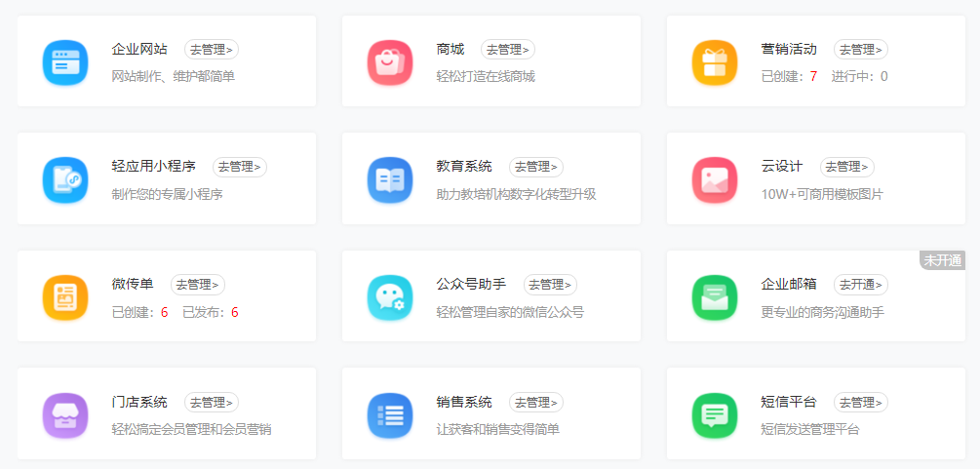
Task: Click the description 10W+可商用模板图片
Action: 822,194
